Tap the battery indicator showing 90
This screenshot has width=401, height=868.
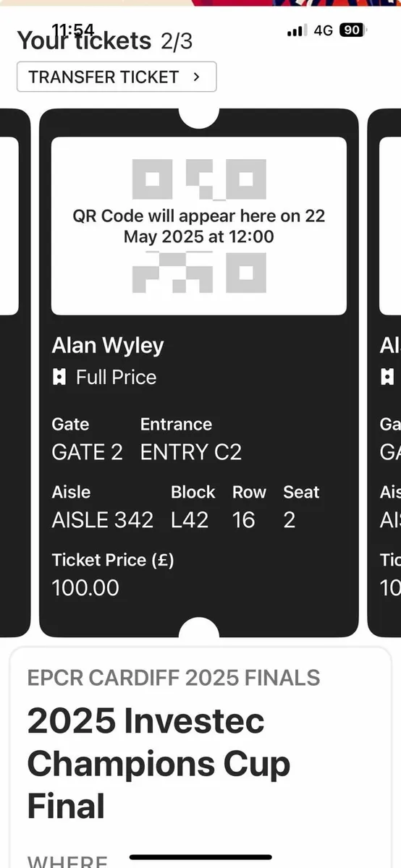353,30
